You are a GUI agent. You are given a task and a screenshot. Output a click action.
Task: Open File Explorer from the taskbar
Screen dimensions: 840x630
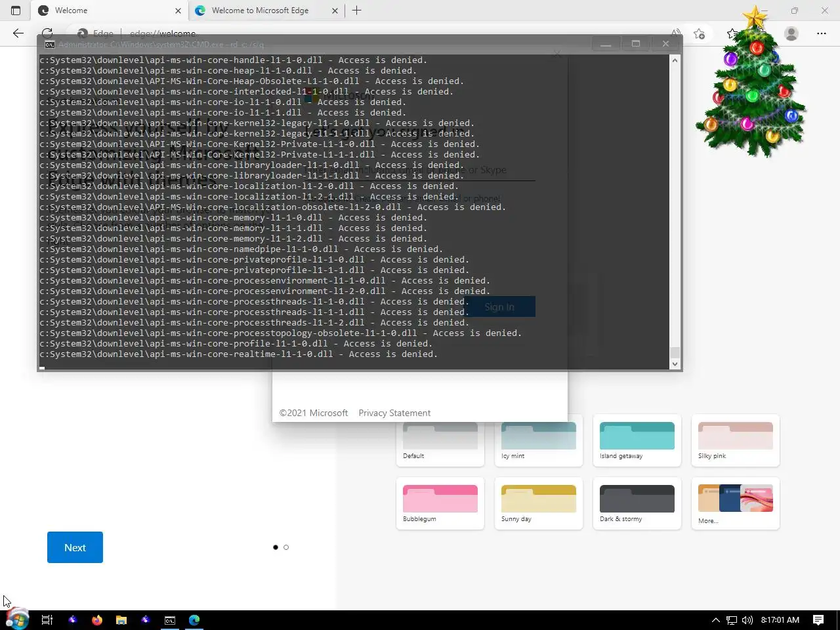coord(121,619)
